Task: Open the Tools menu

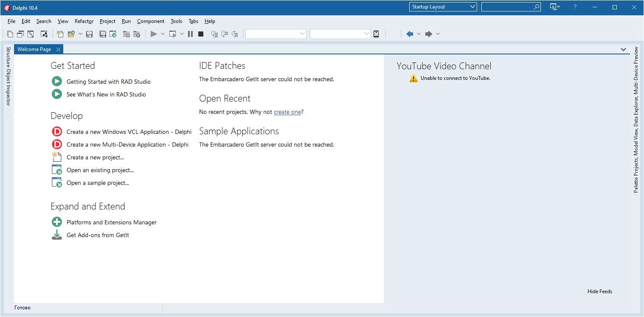Action: tap(176, 21)
